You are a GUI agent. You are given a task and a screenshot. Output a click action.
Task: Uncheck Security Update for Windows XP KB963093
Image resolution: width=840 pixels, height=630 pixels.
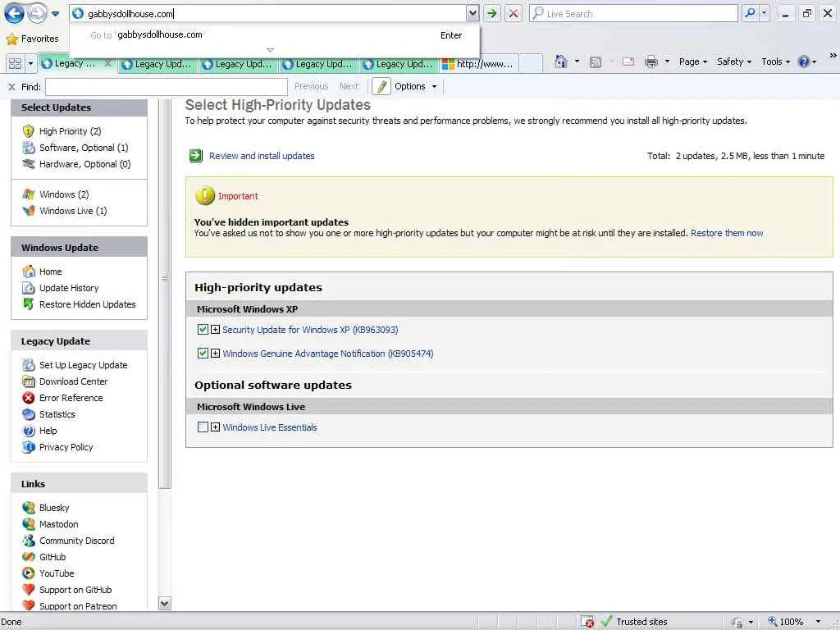coord(203,330)
